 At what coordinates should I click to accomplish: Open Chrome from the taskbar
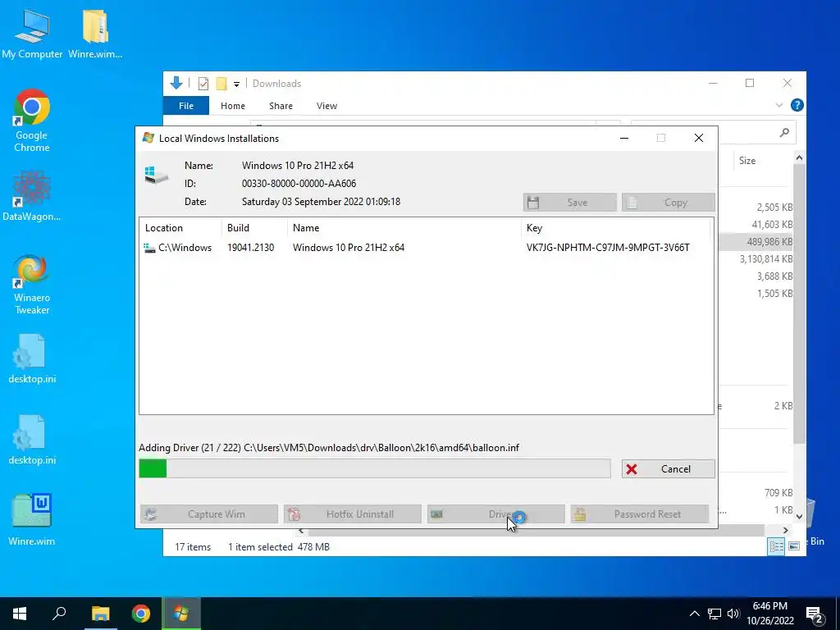pyautogui.click(x=141, y=614)
